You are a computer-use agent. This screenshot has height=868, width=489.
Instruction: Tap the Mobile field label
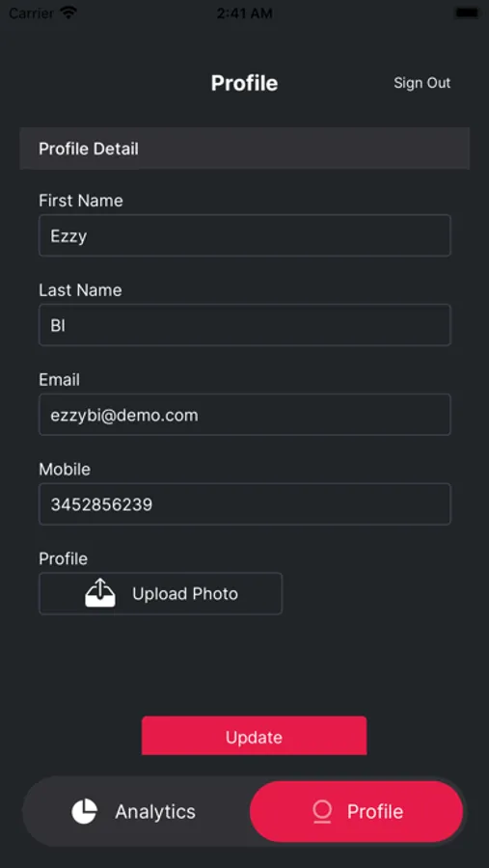[65, 469]
